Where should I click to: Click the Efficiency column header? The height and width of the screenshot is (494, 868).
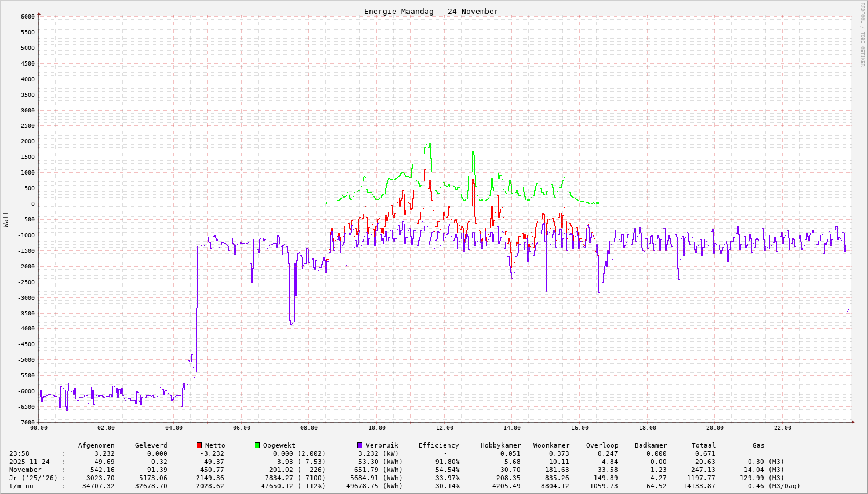438,445
